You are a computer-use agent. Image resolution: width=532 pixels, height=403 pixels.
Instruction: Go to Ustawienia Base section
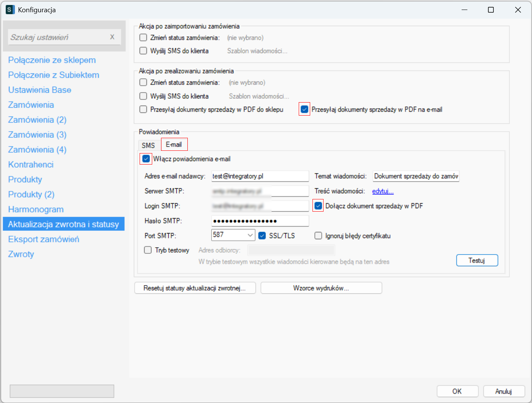click(x=40, y=90)
